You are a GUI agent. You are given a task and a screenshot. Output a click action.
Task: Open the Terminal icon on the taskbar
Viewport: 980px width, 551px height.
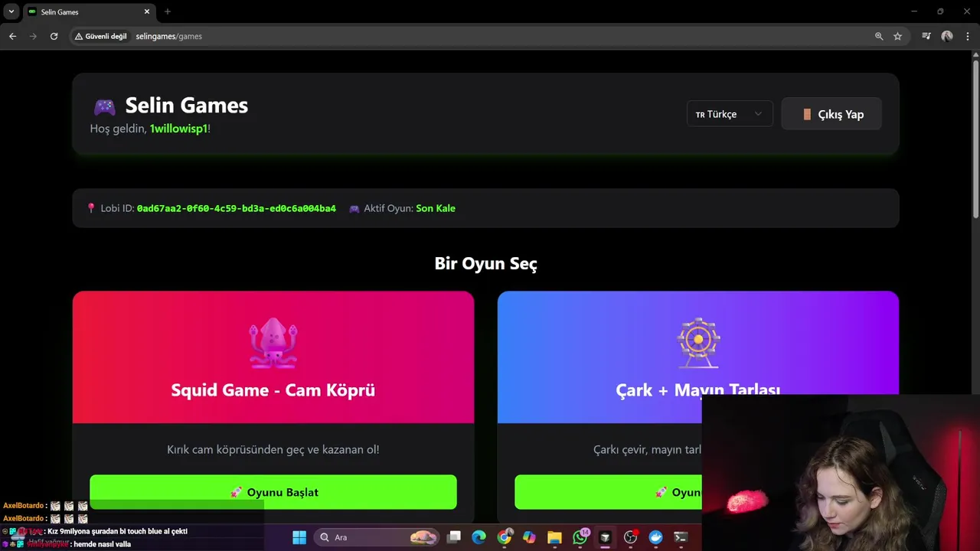(x=681, y=537)
